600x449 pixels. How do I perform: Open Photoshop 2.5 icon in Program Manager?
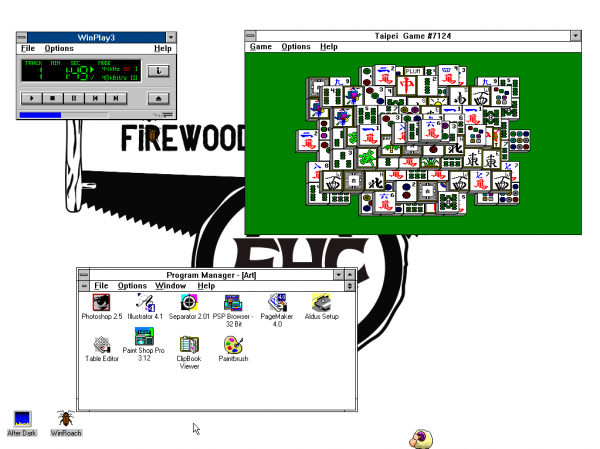pyautogui.click(x=101, y=302)
